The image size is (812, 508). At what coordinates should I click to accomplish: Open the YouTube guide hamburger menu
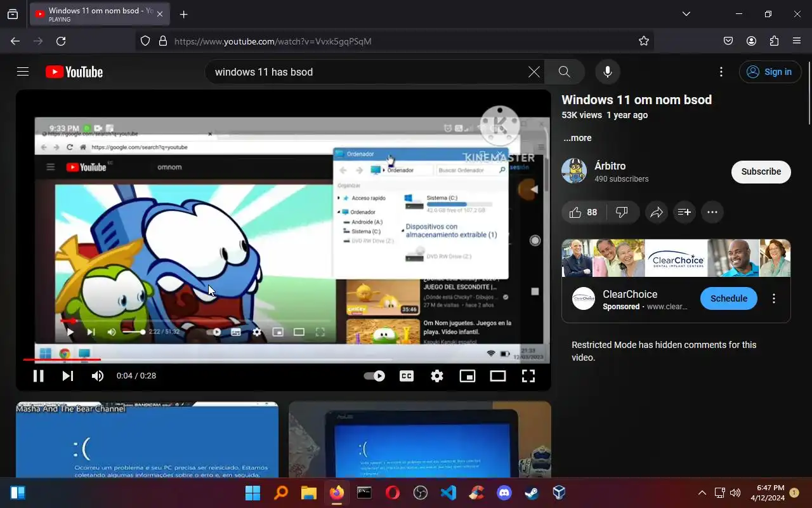click(23, 72)
